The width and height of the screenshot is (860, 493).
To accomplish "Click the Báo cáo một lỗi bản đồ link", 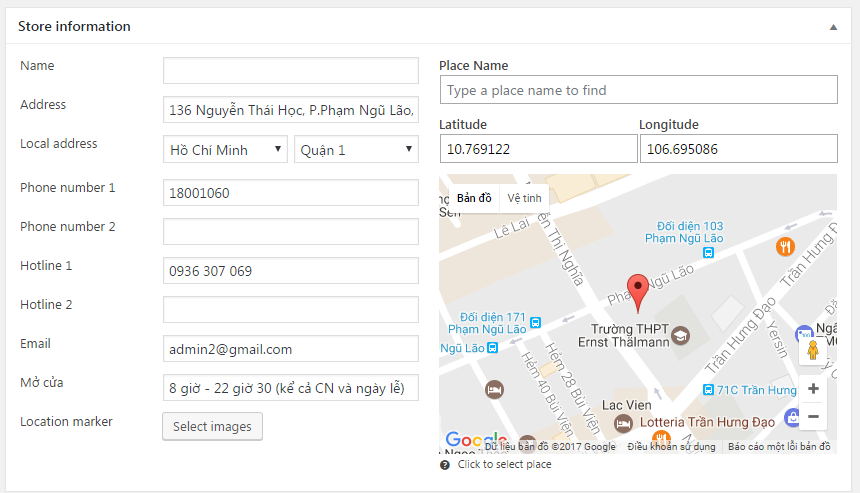I will (x=779, y=447).
